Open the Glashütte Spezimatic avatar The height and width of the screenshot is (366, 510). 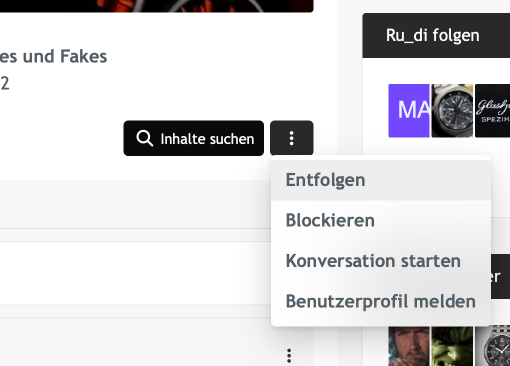(x=493, y=111)
